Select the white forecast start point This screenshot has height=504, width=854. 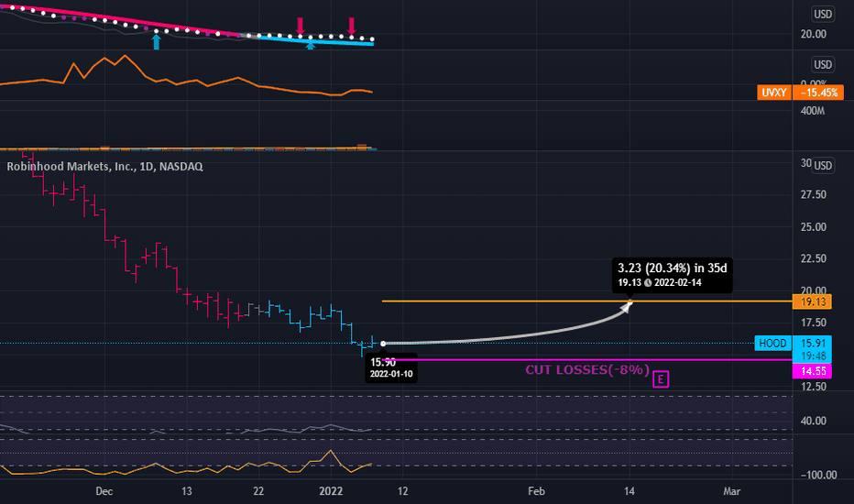pyautogui.click(x=383, y=344)
